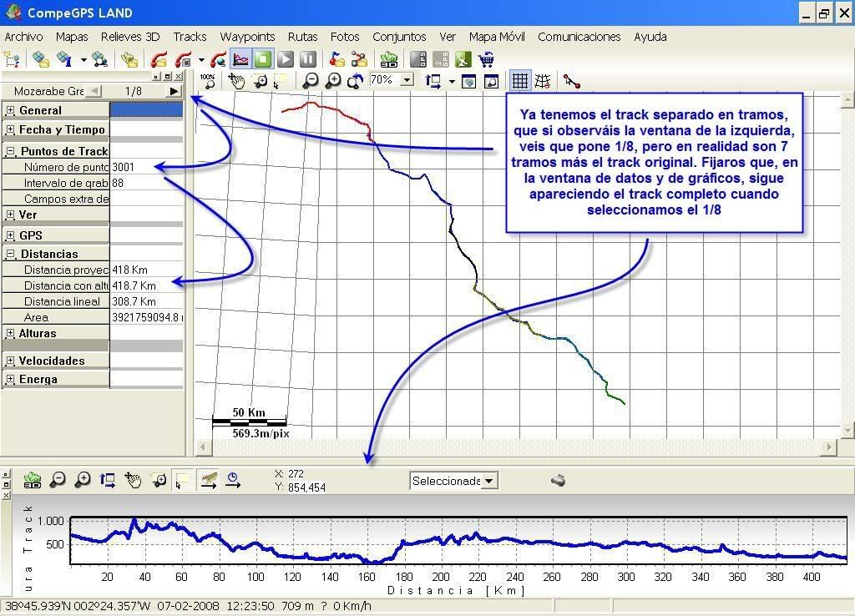Collapse the Puntos de Track section
This screenshot has height=616, width=855.
(10, 151)
